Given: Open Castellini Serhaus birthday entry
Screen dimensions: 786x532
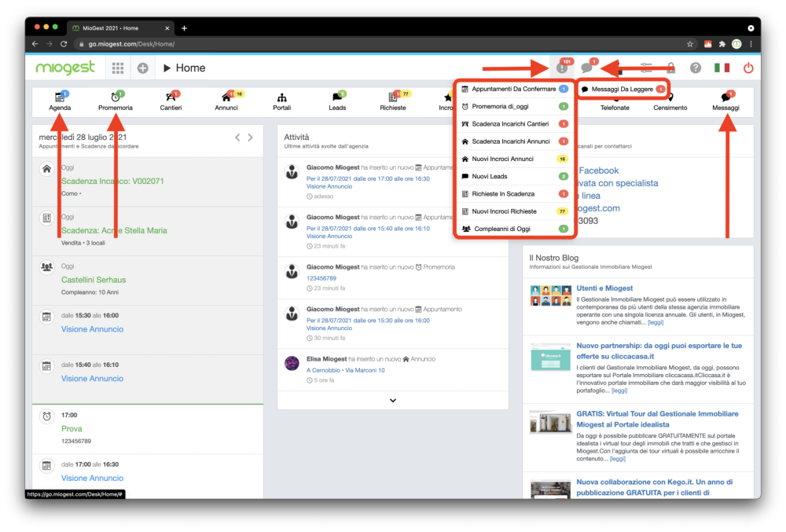Looking at the screenshot, I should point(94,280).
